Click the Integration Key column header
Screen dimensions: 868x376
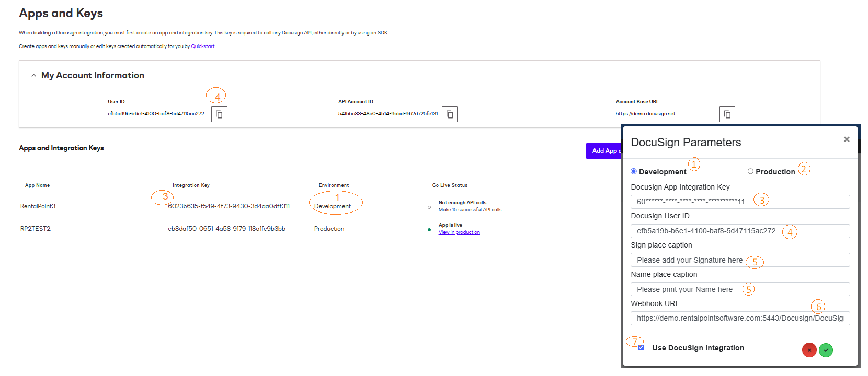[x=191, y=185]
